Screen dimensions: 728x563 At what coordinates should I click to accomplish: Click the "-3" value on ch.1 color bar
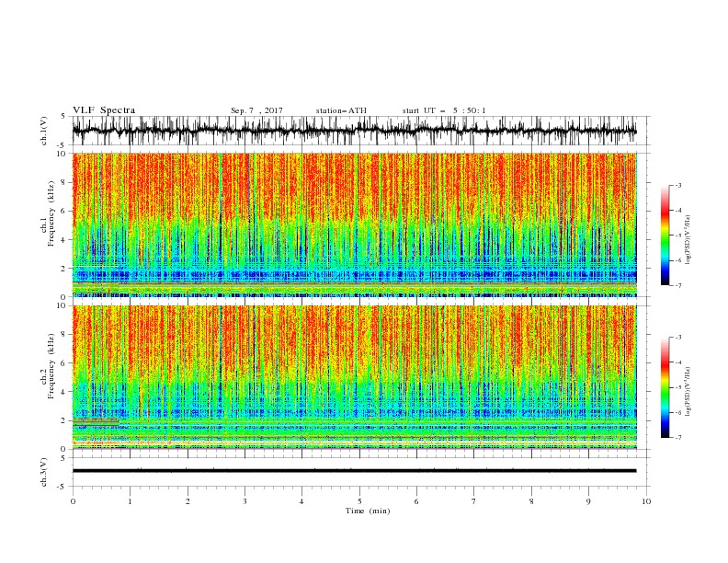click(x=677, y=185)
